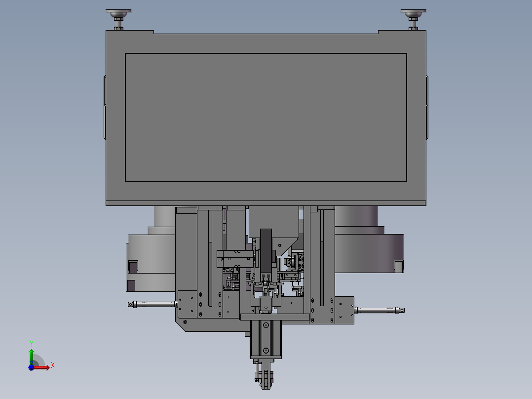Image resolution: width=532 pixels, height=399 pixels.
Task: Select the left pneumatic cylinder rod
Action: point(152,304)
